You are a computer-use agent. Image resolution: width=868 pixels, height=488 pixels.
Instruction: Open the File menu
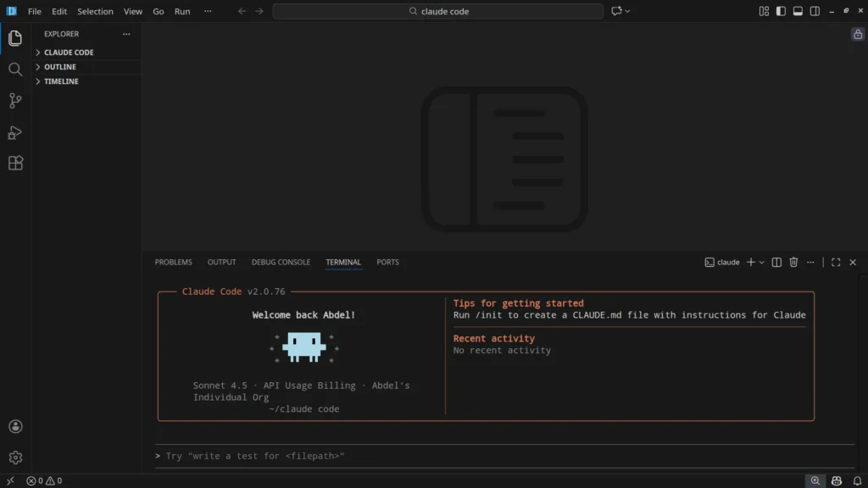34,11
